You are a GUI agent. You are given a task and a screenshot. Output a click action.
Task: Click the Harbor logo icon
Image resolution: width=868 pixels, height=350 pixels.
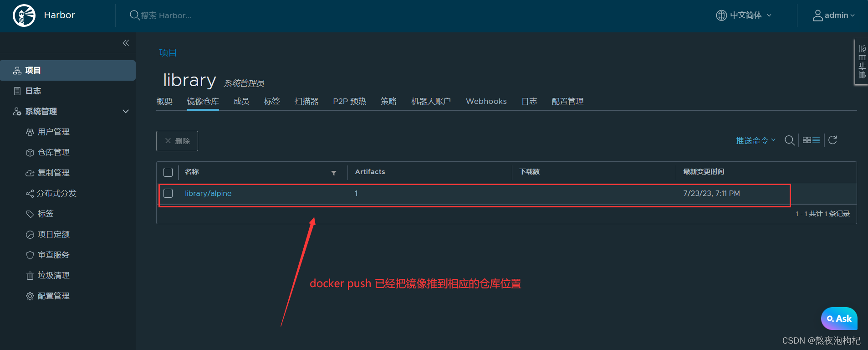pos(24,15)
